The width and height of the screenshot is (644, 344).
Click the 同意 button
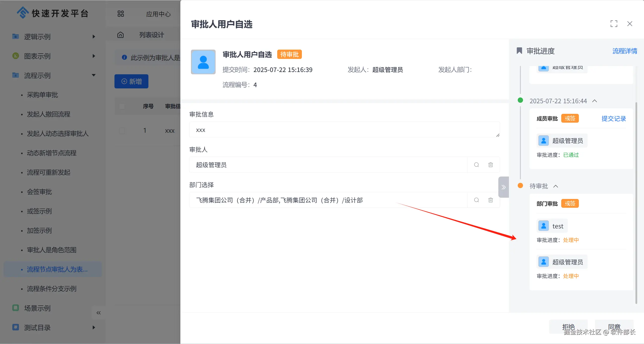[x=614, y=327]
